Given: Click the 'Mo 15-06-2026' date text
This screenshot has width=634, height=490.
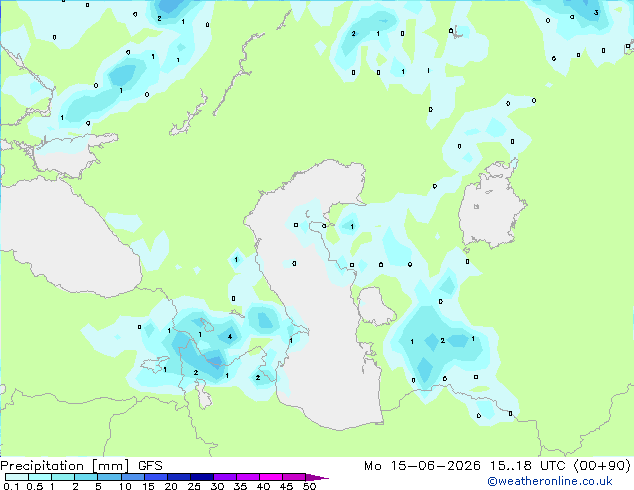Looking at the screenshot, I should point(422,466).
